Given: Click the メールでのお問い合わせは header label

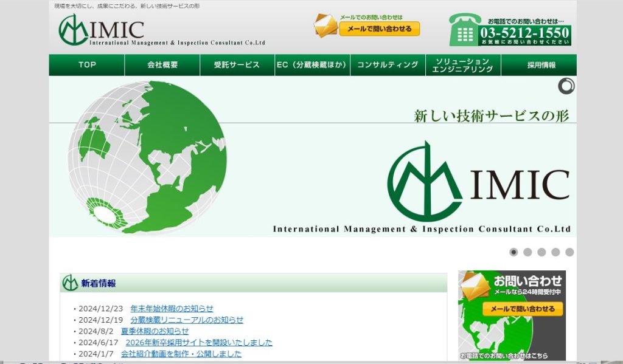Looking at the screenshot, I should (371, 17).
